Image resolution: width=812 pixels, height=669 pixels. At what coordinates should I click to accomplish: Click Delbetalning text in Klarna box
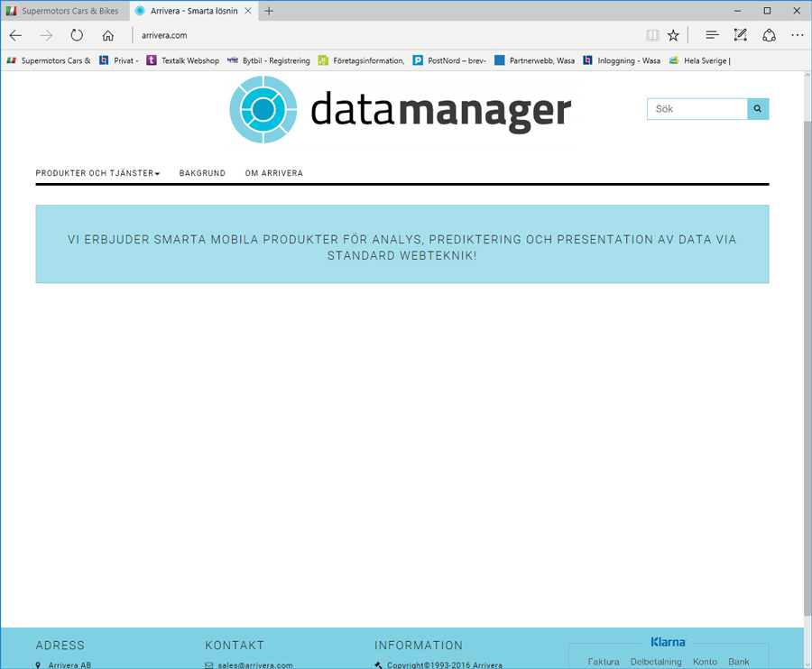656,661
